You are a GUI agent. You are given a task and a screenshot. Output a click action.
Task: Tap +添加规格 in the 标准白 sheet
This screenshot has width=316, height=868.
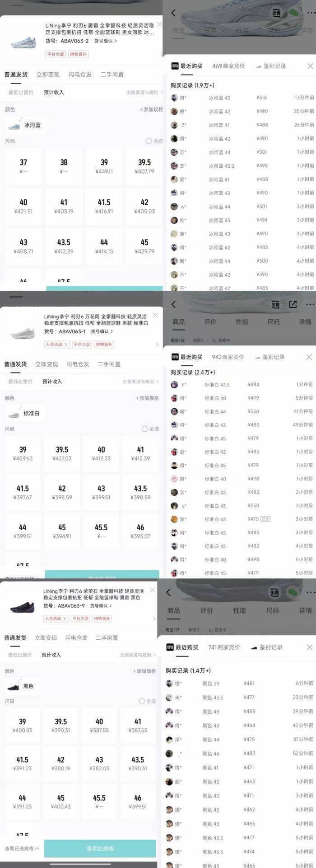pyautogui.click(x=147, y=398)
